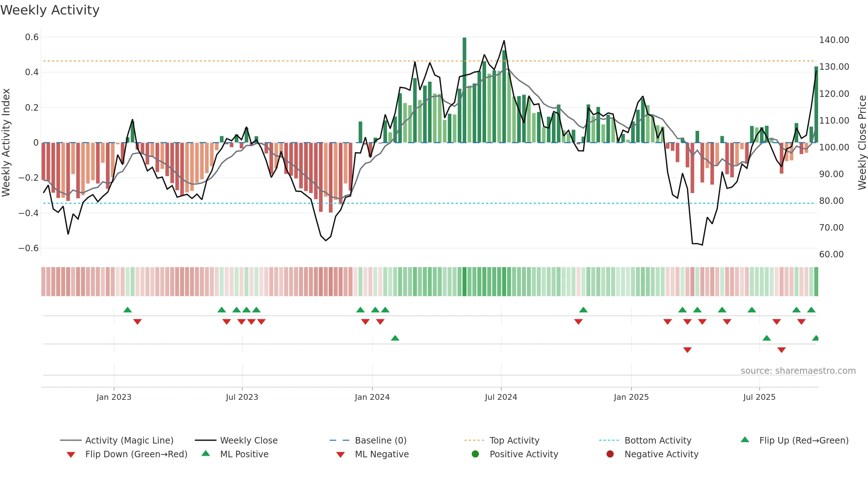
Task: Click the 0.4 activity index axis label
Action: click(32, 72)
